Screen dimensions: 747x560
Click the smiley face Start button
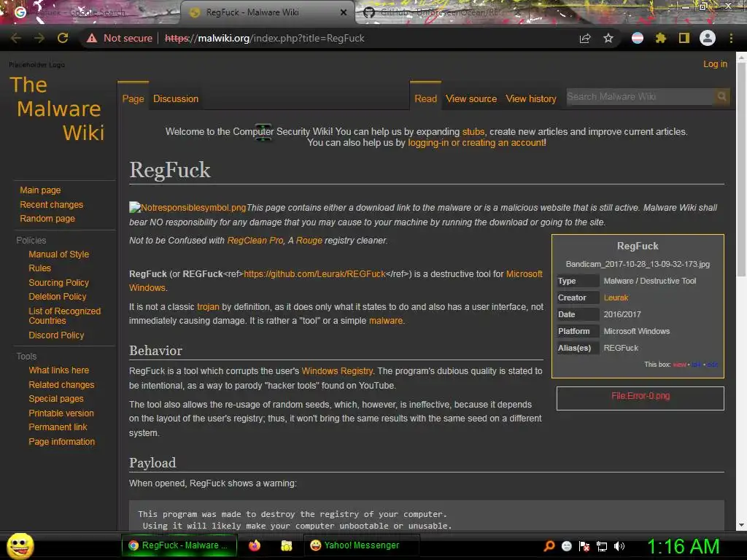[x=20, y=545]
